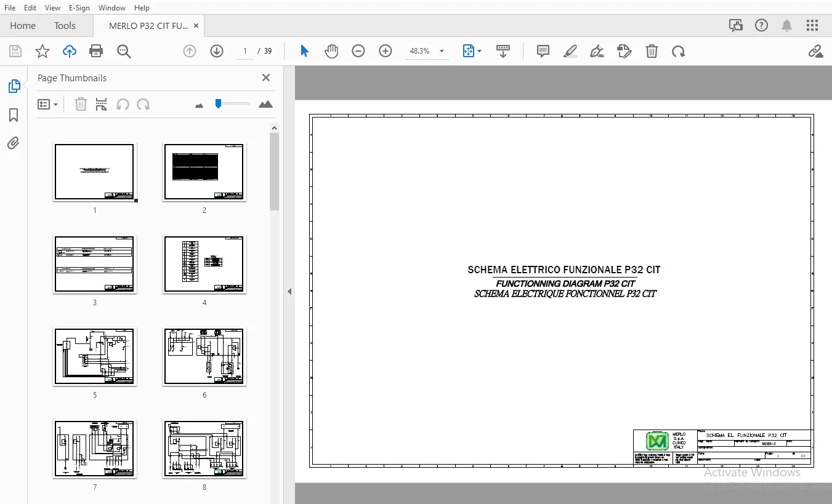Select page 5 thumbnail

click(94, 356)
